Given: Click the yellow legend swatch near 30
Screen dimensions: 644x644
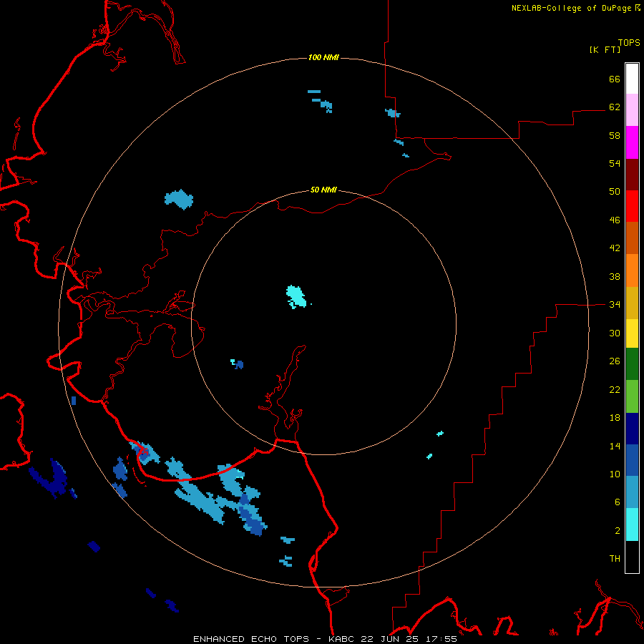Looking at the screenshot, I should click(632, 333).
